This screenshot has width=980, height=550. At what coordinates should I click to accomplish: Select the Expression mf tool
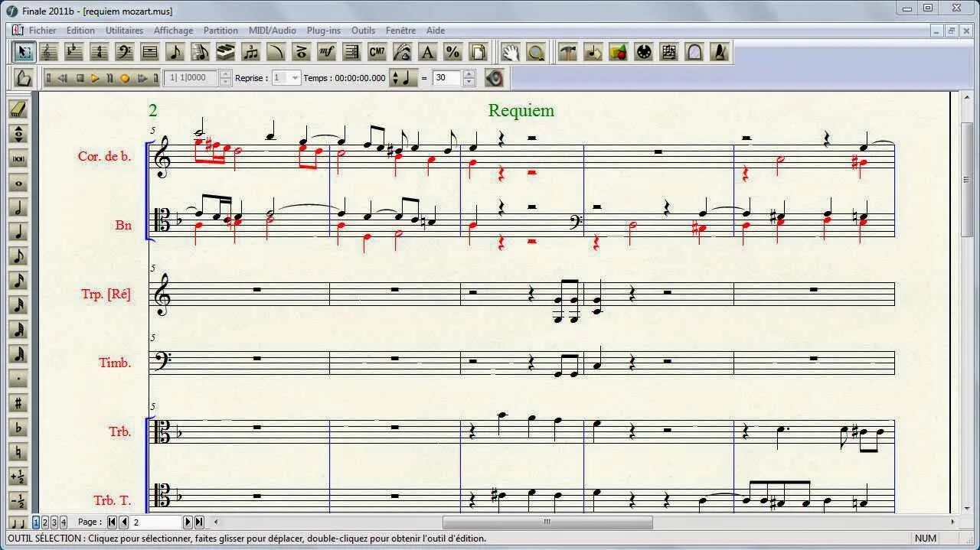click(x=326, y=52)
